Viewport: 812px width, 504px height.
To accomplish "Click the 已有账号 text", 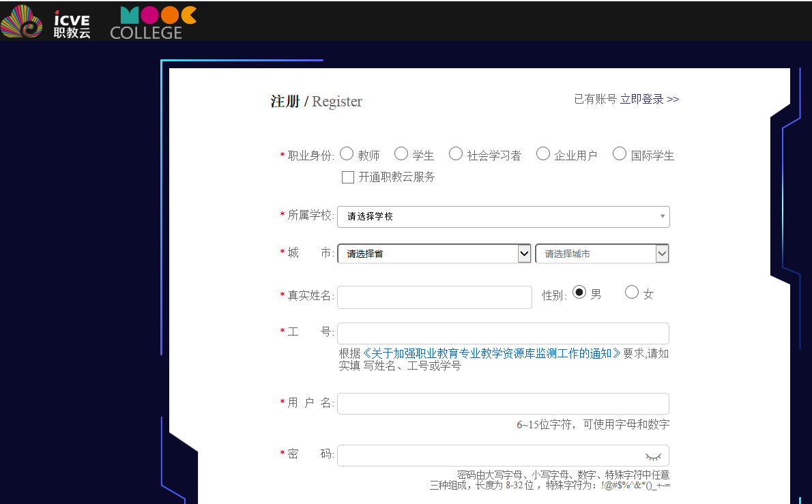I will point(595,100).
